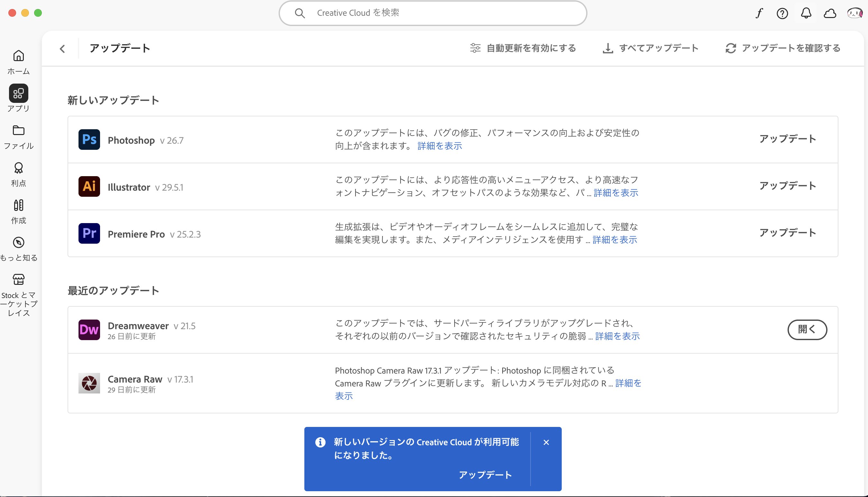Screen dimensions: 868x497
Task: Click the search magnifier icon
Action: pos(300,13)
